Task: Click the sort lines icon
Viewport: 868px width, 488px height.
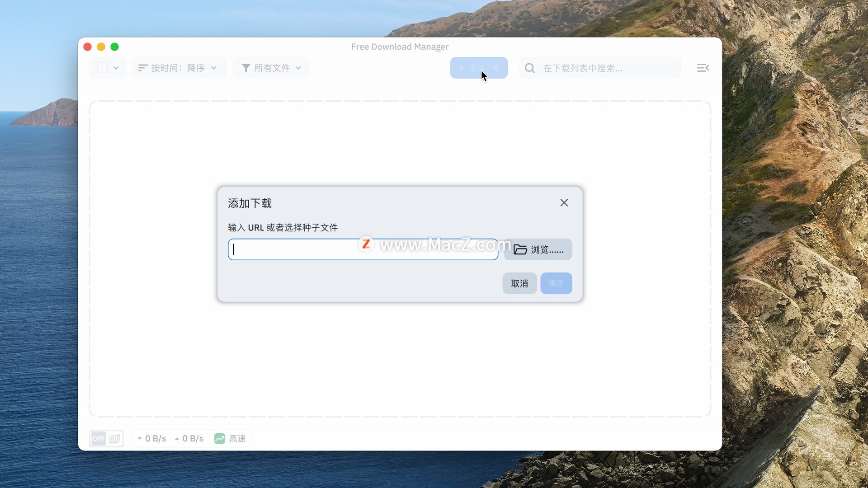Action: [142, 68]
